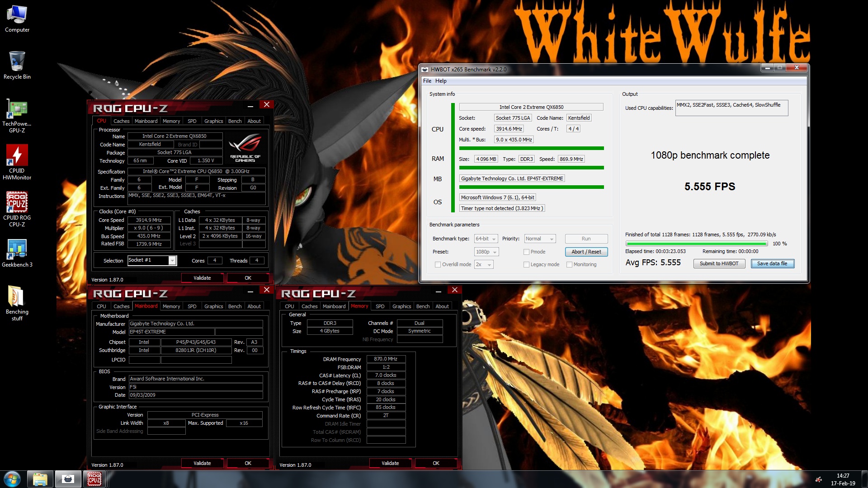This screenshot has height=488, width=868.
Task: Open the File menu in HWBOT
Action: pos(427,81)
